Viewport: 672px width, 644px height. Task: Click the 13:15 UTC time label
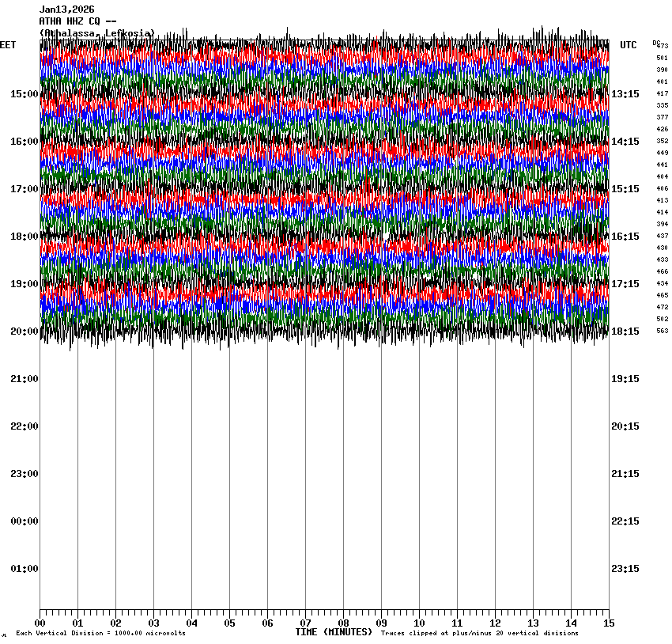point(625,94)
